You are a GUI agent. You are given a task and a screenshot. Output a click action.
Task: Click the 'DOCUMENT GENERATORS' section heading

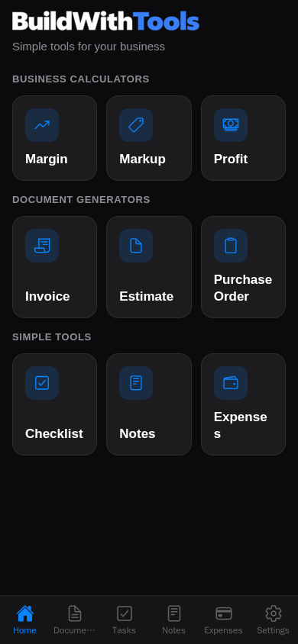pyautogui.click(x=82, y=200)
